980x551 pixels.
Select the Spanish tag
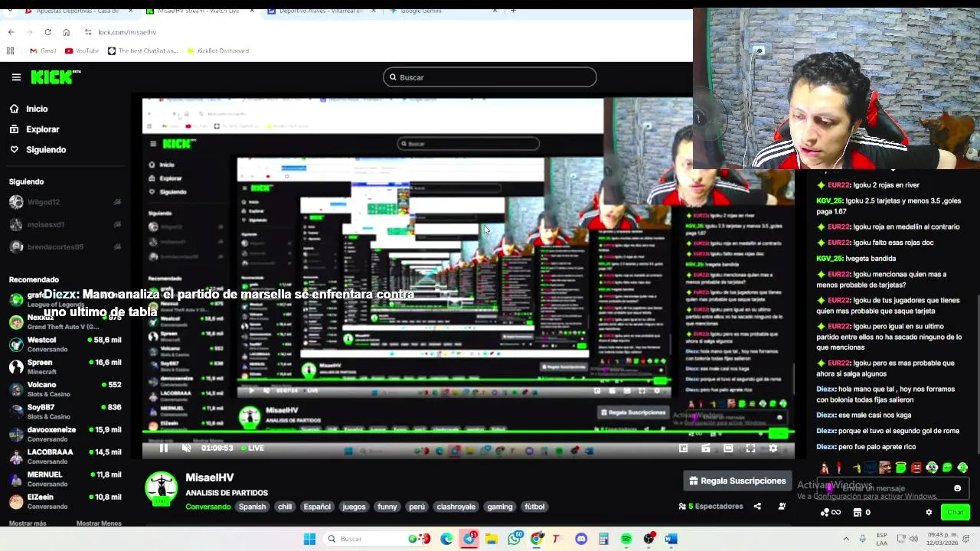[252, 507]
